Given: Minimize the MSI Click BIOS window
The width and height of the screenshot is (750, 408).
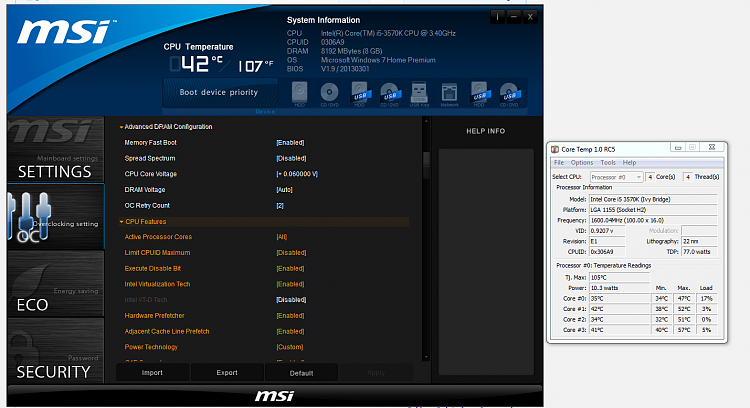Looking at the screenshot, I should pyautogui.click(x=514, y=17).
